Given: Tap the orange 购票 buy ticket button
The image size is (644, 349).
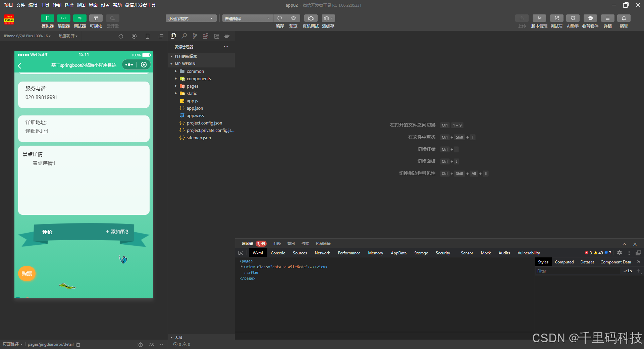Looking at the screenshot, I should click(x=27, y=273).
